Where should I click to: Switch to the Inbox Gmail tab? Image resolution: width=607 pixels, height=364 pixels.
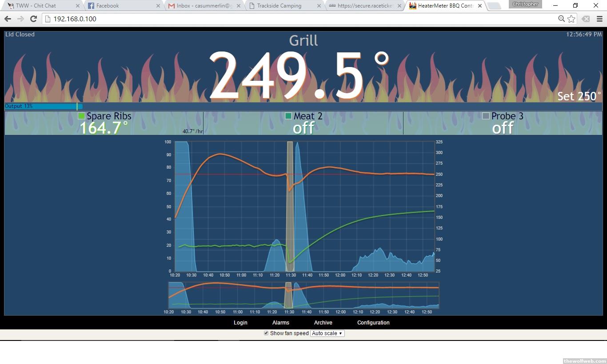tap(204, 6)
